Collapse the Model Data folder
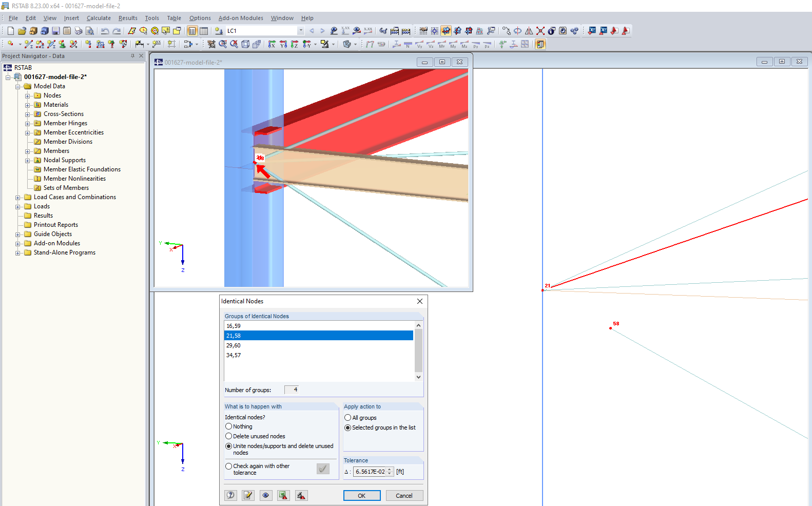 pyautogui.click(x=18, y=87)
